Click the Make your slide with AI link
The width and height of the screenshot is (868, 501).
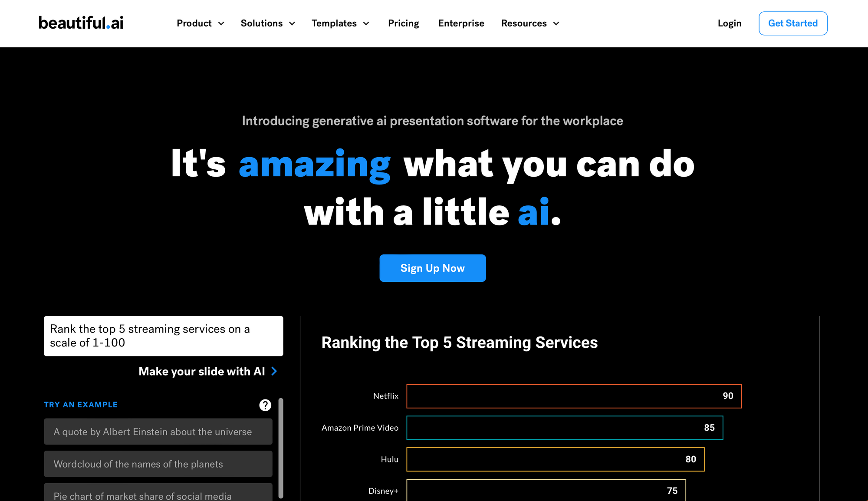click(x=201, y=372)
